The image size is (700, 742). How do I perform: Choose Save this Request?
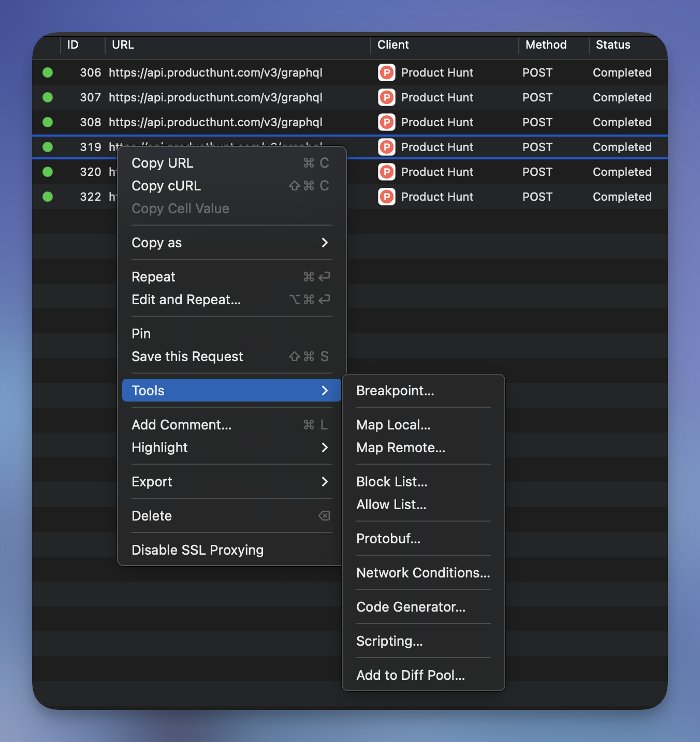pyautogui.click(x=231, y=357)
